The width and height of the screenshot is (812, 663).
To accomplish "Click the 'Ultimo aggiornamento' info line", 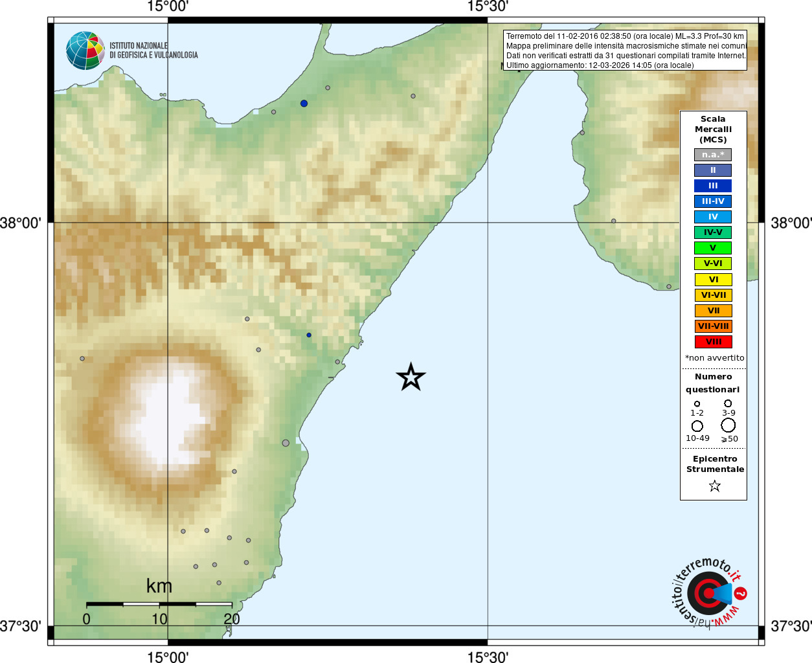I will (600, 65).
